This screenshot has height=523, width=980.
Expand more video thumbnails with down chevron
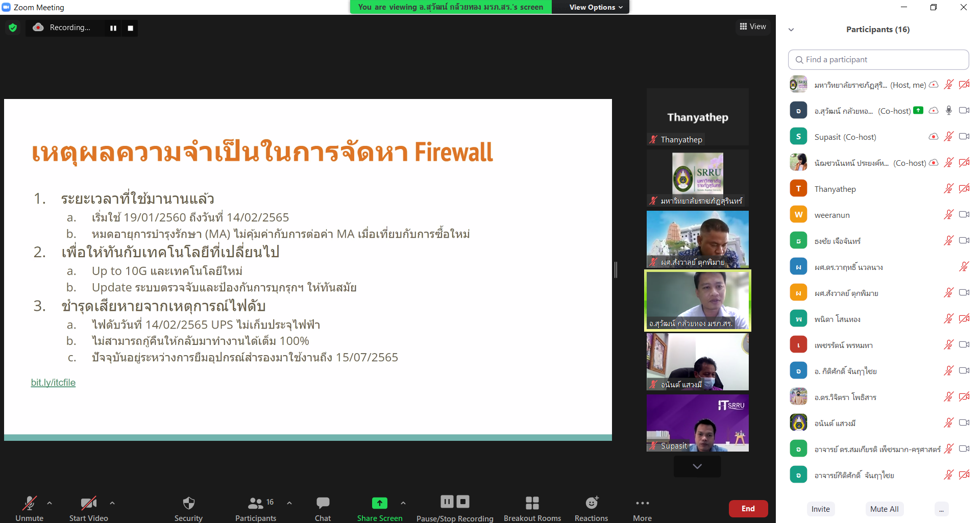pyautogui.click(x=697, y=466)
